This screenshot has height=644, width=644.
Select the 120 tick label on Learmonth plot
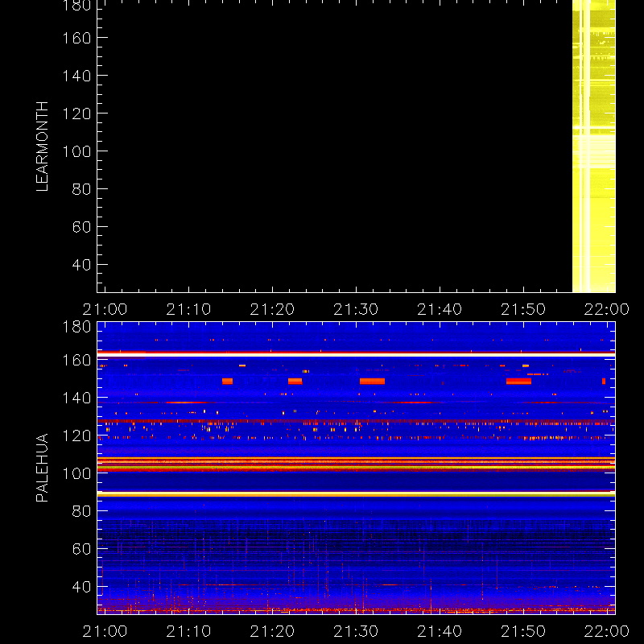tap(76, 114)
